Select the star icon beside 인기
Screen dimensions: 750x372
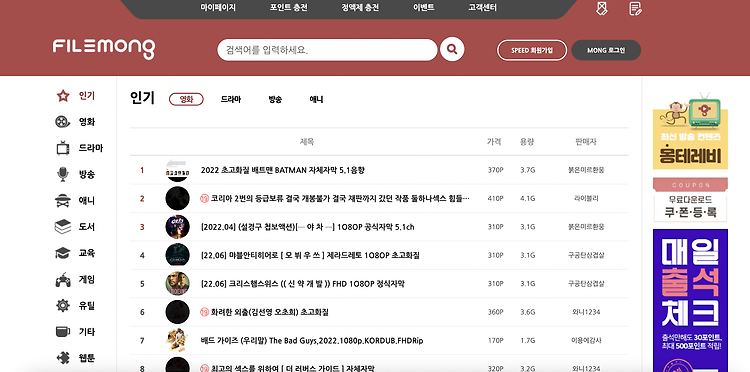[x=63, y=96]
